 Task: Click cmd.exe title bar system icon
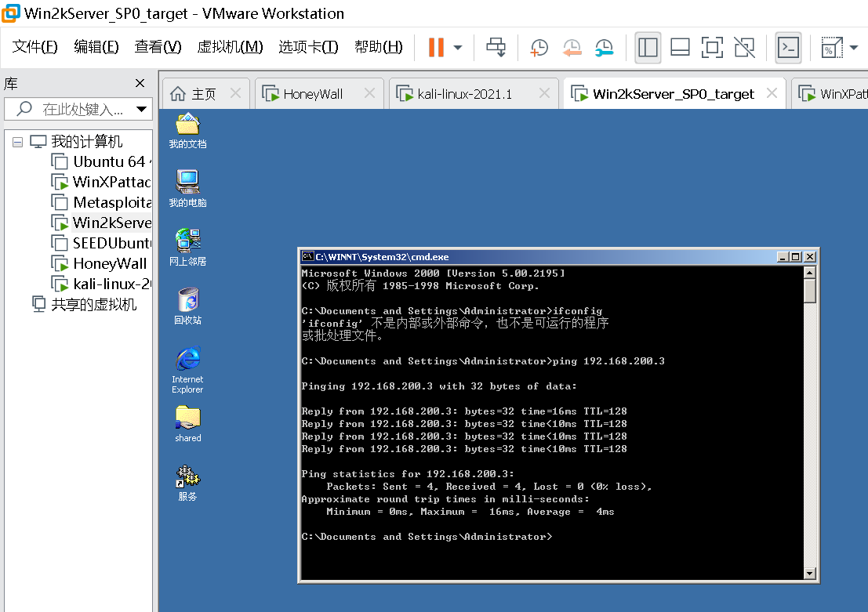coord(307,257)
